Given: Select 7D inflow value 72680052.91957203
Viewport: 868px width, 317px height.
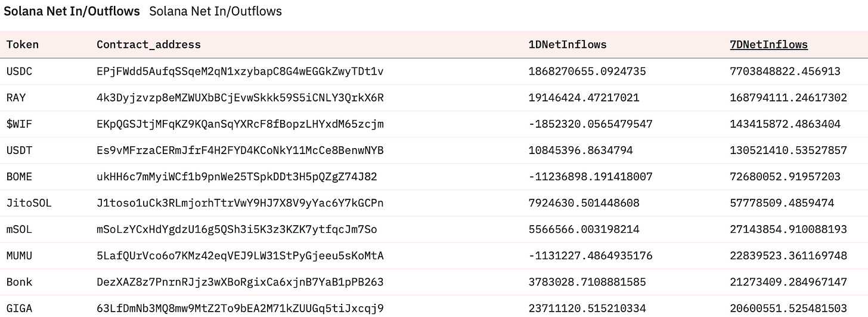Looking at the screenshot, I should click(785, 177).
